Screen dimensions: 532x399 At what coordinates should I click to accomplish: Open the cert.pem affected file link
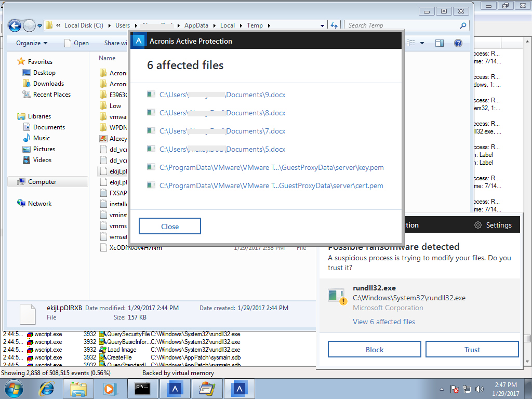point(271,185)
